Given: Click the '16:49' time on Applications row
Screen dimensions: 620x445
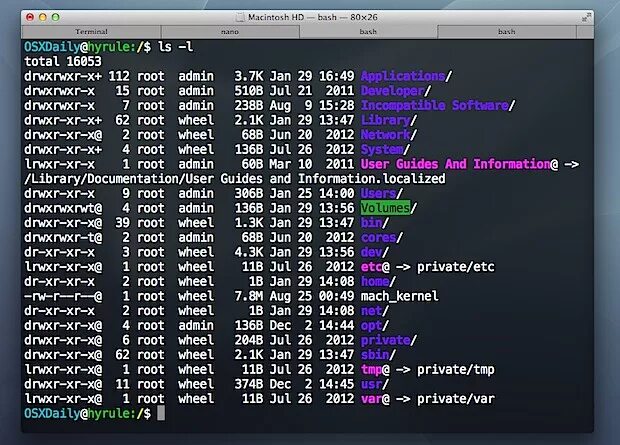Looking at the screenshot, I should coord(336,76).
